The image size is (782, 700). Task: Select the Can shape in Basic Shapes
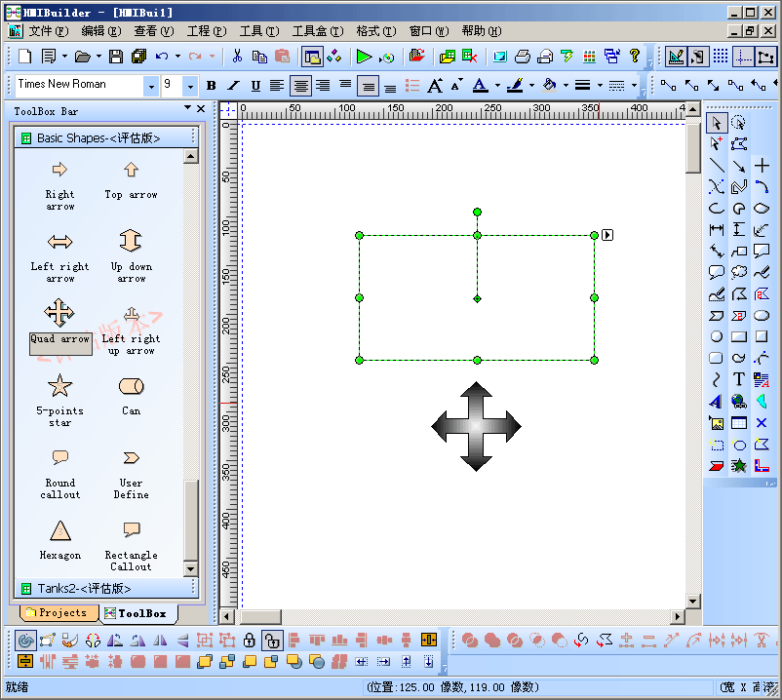click(131, 395)
